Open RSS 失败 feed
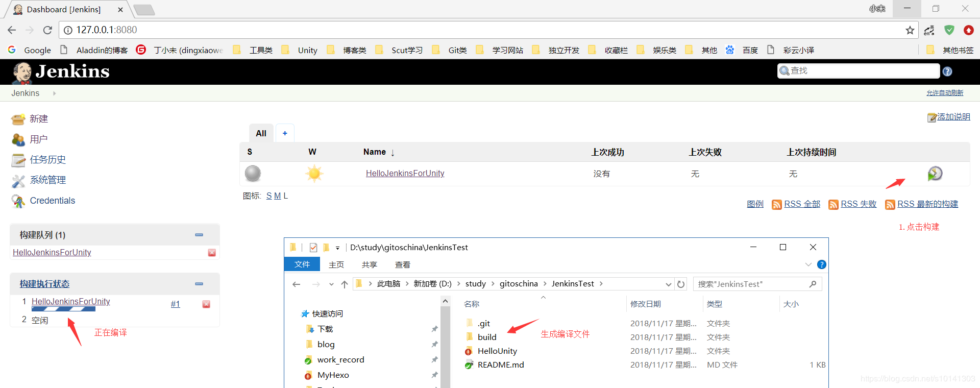The width and height of the screenshot is (980, 388). click(x=858, y=204)
